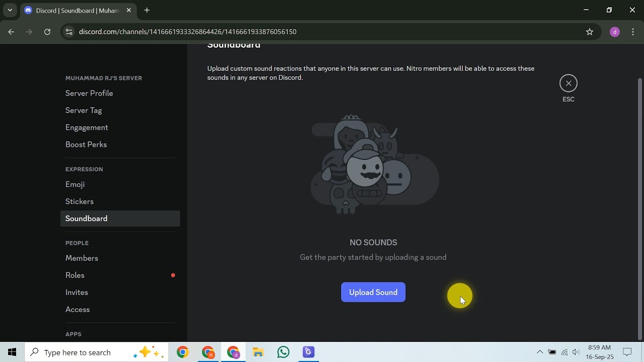Open the clock showing 8:59 AM
Image resolution: width=644 pixels, height=362 pixels.
click(599, 352)
